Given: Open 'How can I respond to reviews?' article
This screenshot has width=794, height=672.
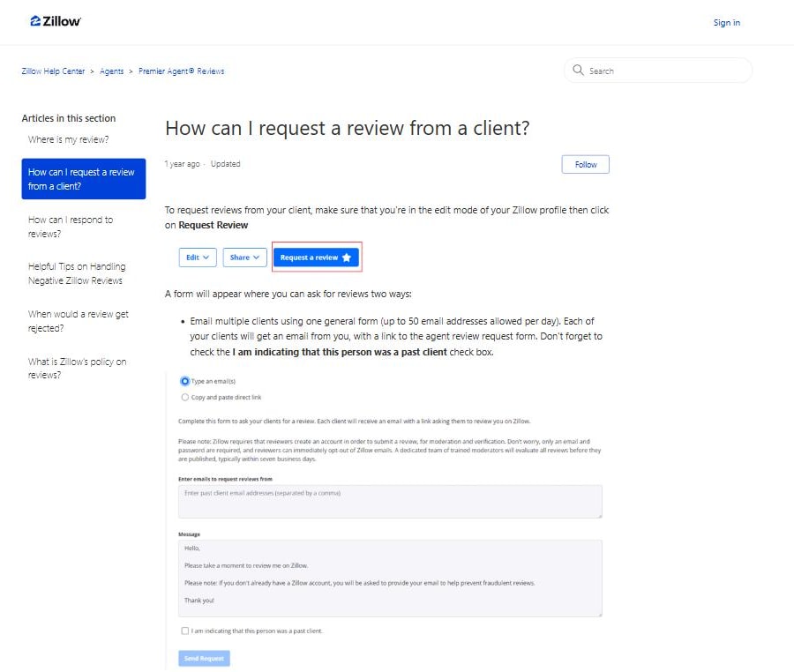Looking at the screenshot, I should click(x=71, y=227).
